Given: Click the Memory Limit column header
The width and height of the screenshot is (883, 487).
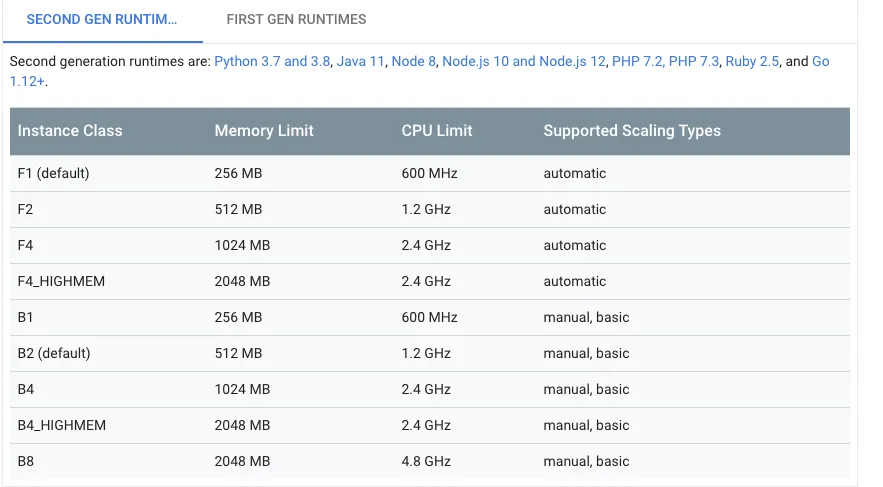Looking at the screenshot, I should coord(264,131).
